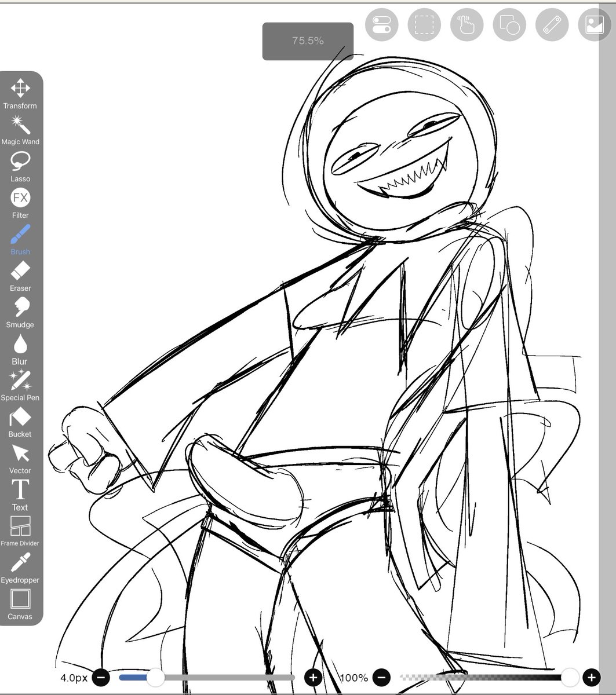Choose the Lasso tool
616x695 pixels.
point(20,167)
